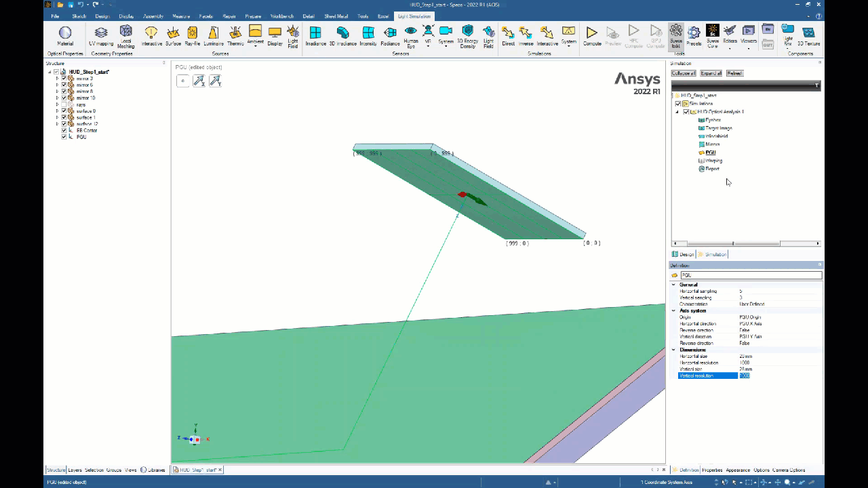Open the Layers panel tab
868x488 pixels.
pyautogui.click(x=75, y=470)
